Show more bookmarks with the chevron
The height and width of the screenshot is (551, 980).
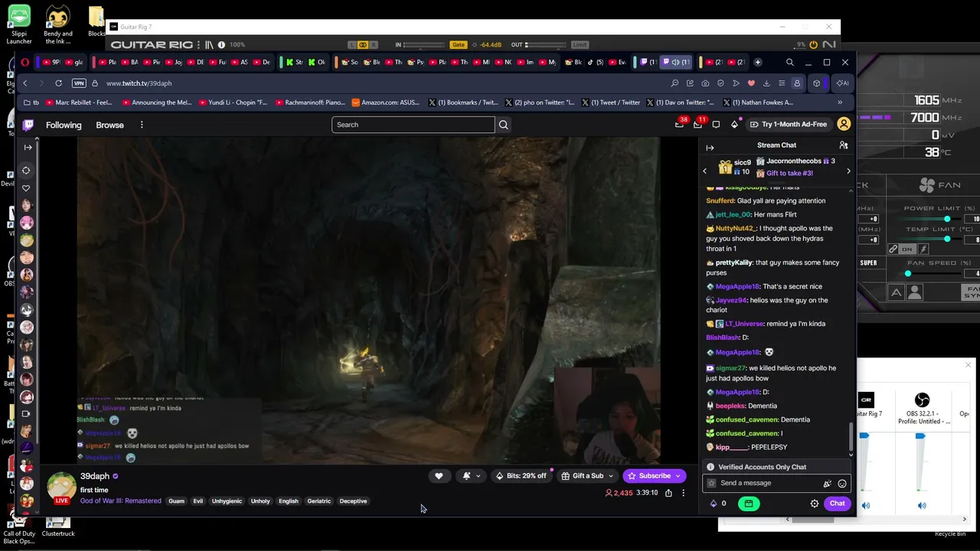[x=840, y=103]
